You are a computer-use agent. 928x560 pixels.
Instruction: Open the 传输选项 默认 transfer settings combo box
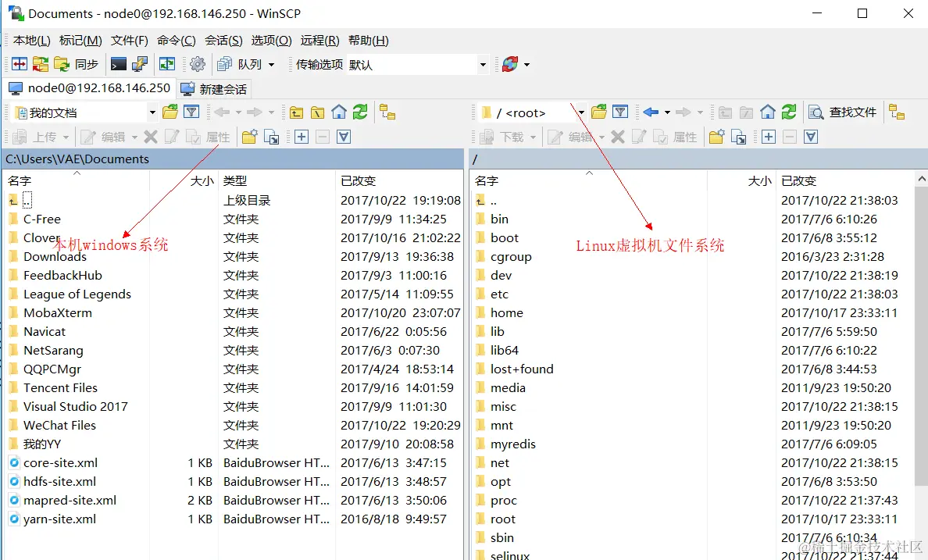click(x=418, y=65)
